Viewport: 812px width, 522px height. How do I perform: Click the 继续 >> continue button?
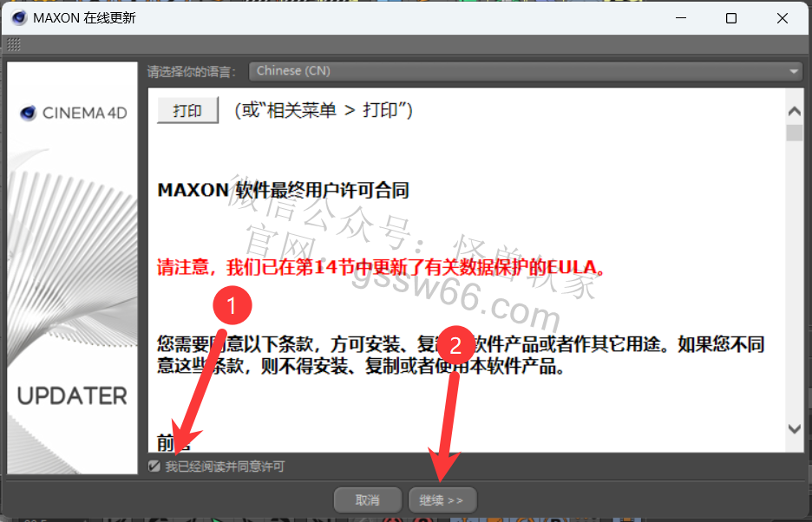442,499
